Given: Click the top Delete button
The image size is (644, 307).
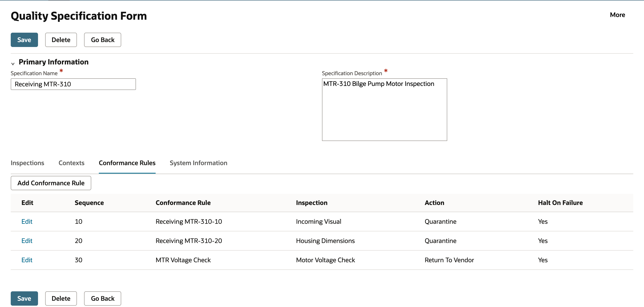Looking at the screenshot, I should click(x=61, y=40).
